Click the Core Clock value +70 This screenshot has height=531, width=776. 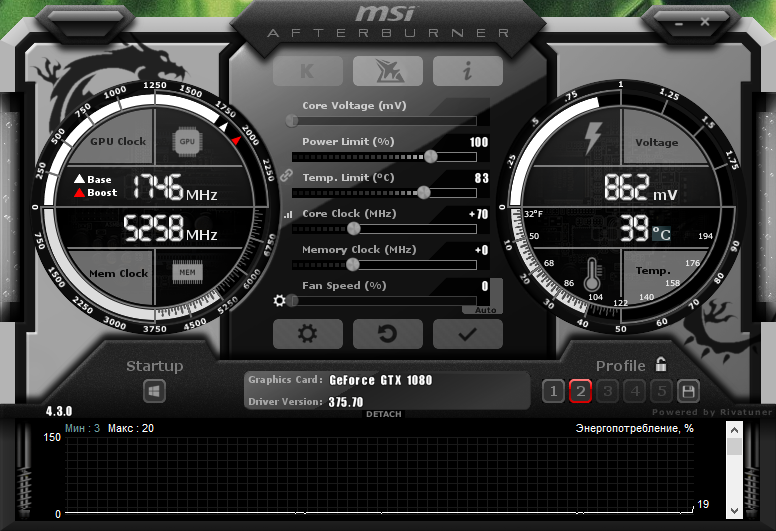479,214
